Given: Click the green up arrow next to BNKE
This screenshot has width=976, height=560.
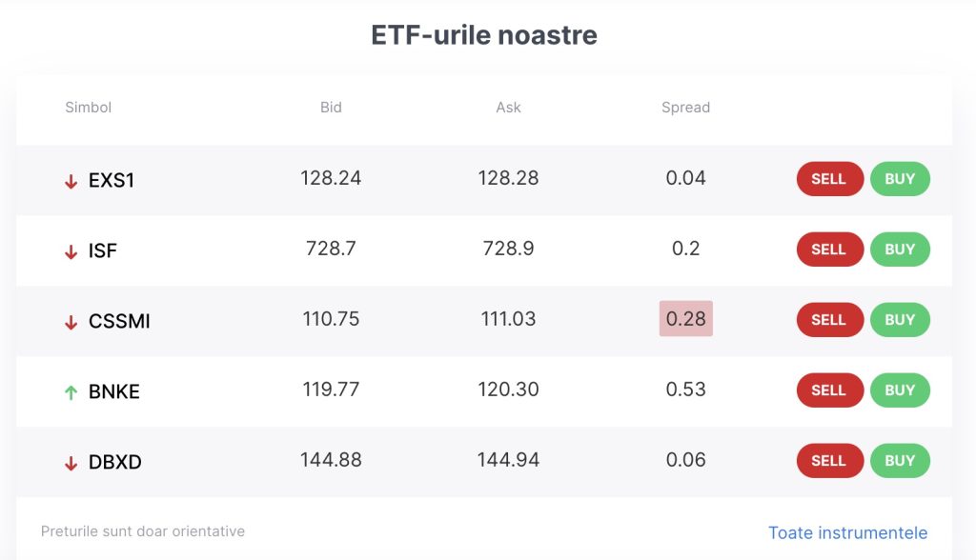Looking at the screenshot, I should pyautogui.click(x=71, y=390).
